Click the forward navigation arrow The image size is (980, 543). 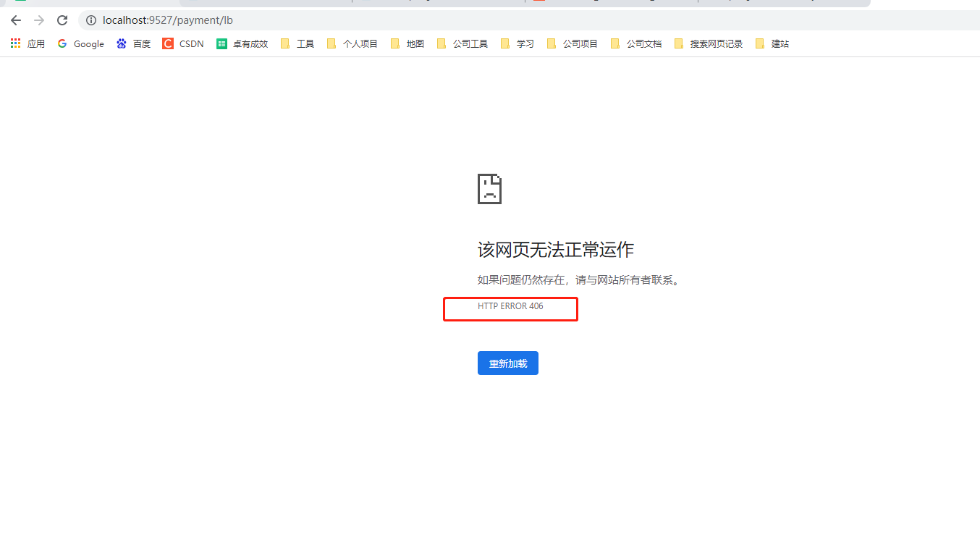coord(38,20)
